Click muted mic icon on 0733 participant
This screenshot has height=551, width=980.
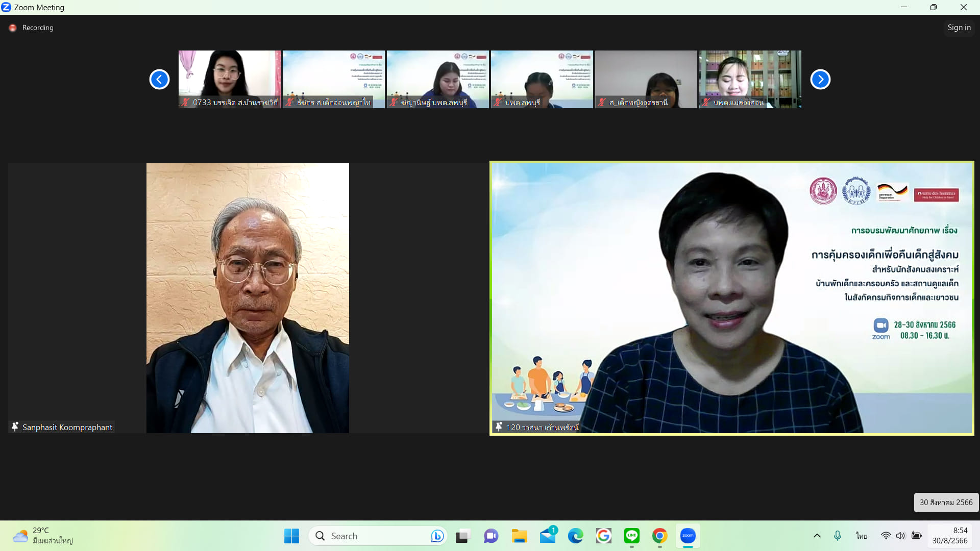[x=185, y=102]
